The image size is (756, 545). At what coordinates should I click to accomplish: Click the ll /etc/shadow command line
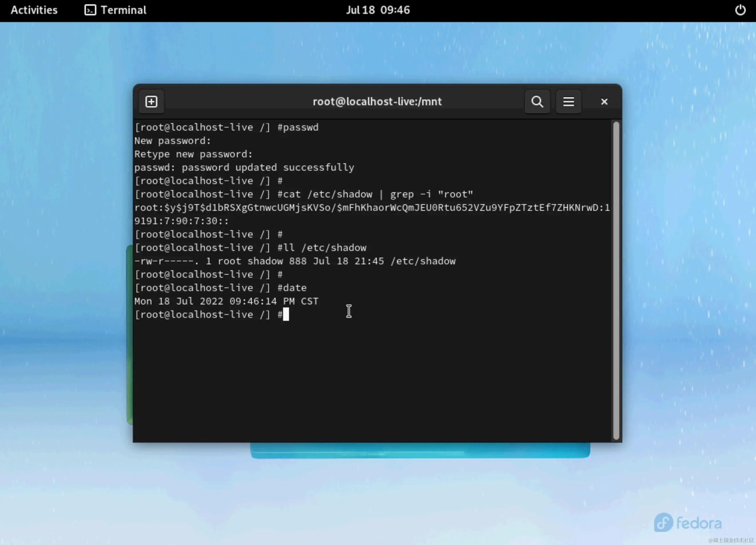pyautogui.click(x=250, y=248)
